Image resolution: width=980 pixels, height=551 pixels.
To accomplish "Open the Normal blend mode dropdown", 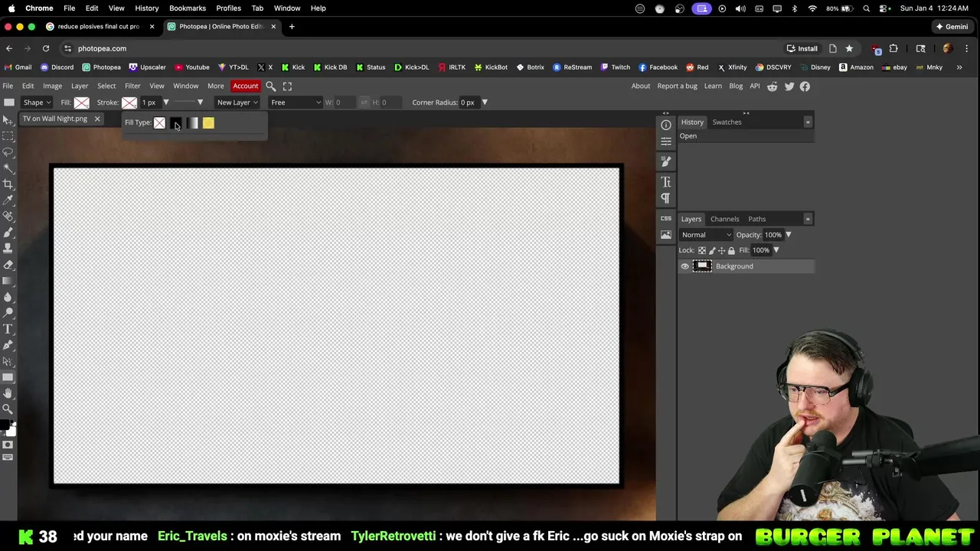I will 706,235.
